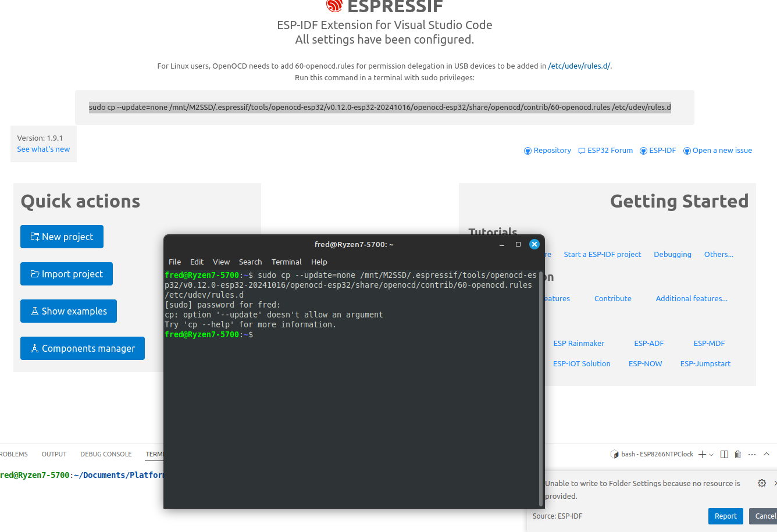
Task: Click the New project button
Action: coord(62,237)
